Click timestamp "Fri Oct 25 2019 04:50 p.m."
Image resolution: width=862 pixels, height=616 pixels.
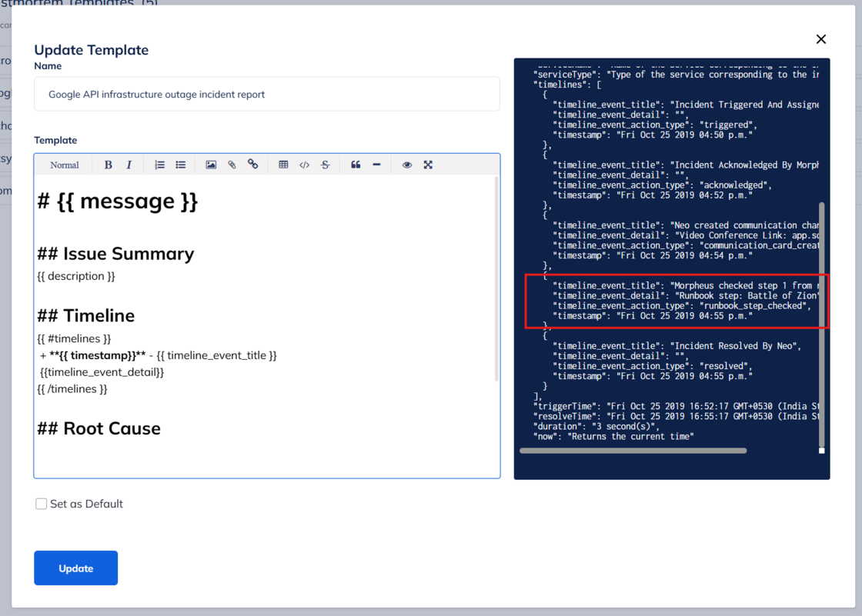pyautogui.click(x=653, y=135)
